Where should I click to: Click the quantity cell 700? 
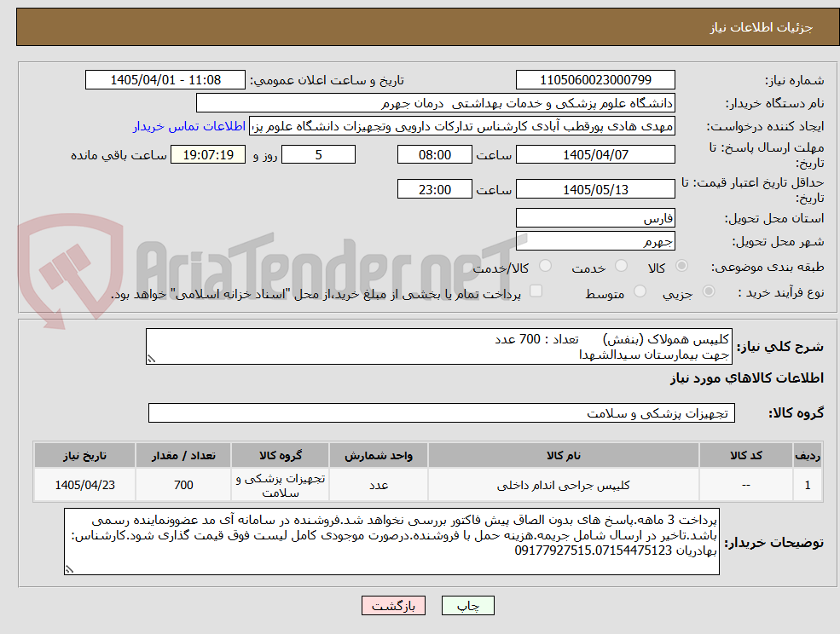point(183,485)
